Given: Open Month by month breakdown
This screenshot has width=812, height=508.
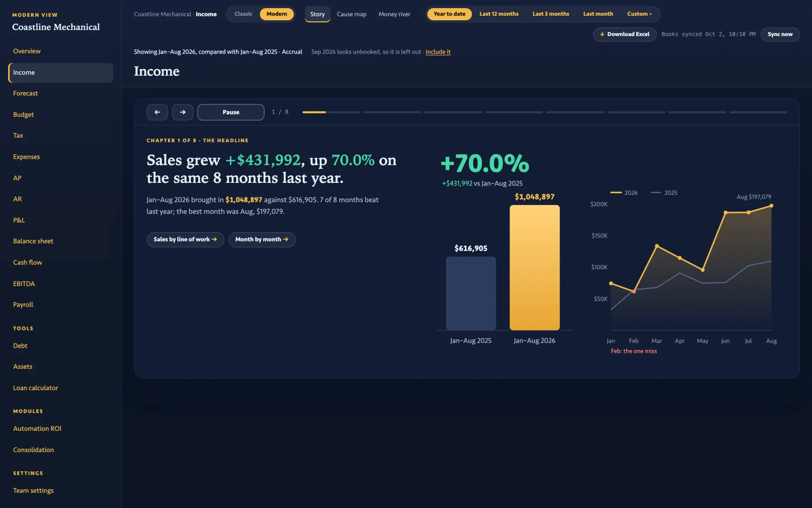Looking at the screenshot, I should pyautogui.click(x=262, y=239).
